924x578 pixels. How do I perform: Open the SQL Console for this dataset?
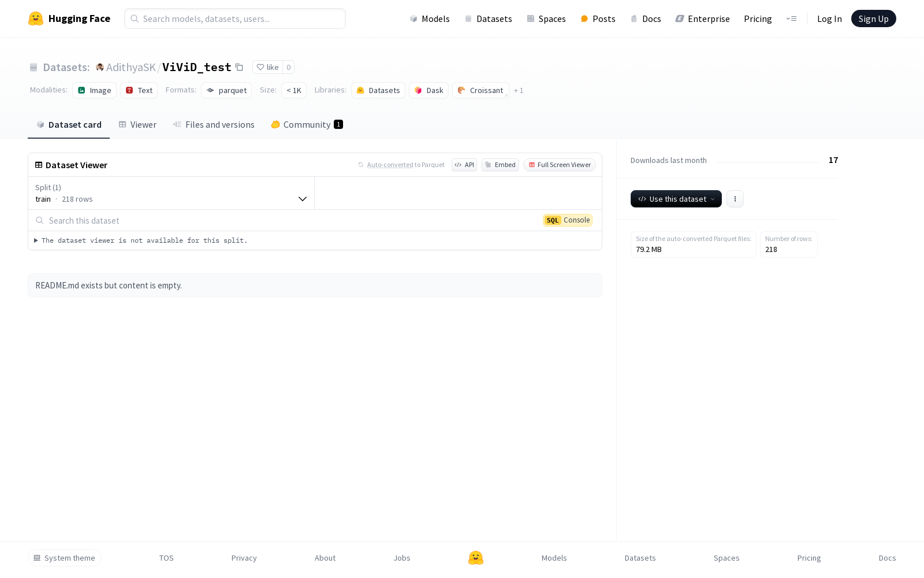[568, 220]
